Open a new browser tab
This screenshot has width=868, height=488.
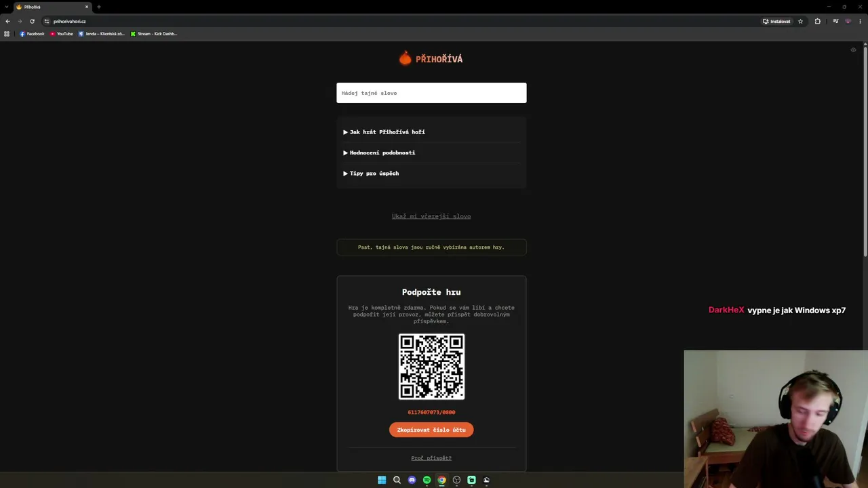click(x=99, y=7)
